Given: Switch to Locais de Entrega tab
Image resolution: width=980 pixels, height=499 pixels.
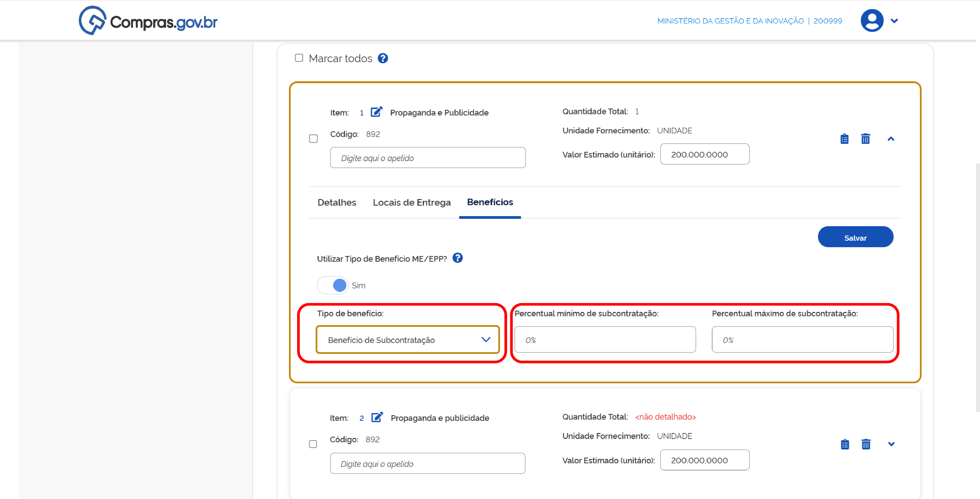Looking at the screenshot, I should [x=411, y=202].
